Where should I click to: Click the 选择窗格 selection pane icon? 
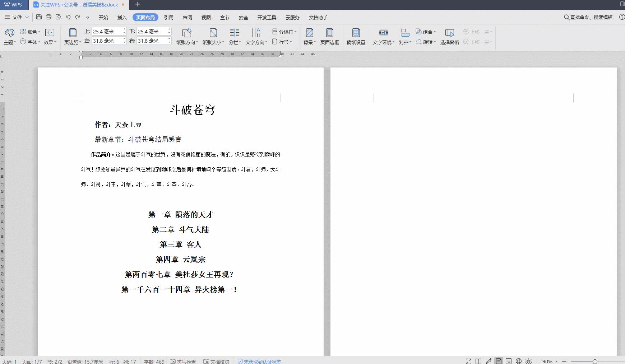(x=449, y=36)
